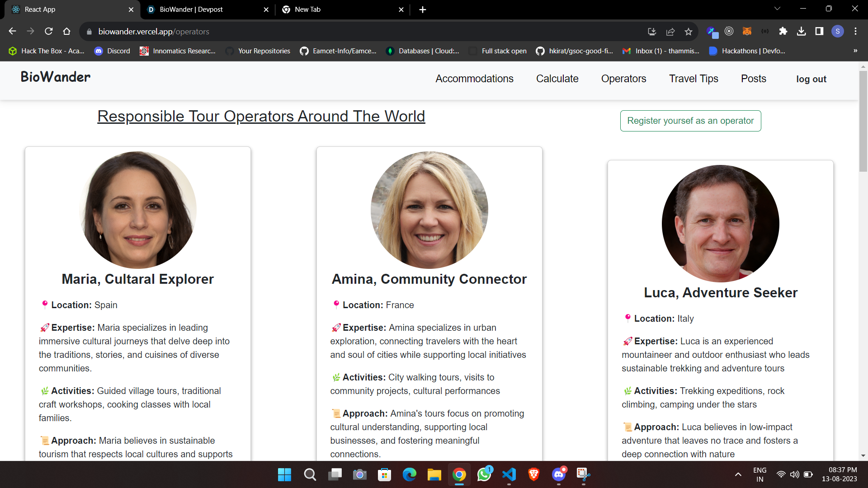
Task: Show hidden system tray icons
Action: click(x=738, y=474)
